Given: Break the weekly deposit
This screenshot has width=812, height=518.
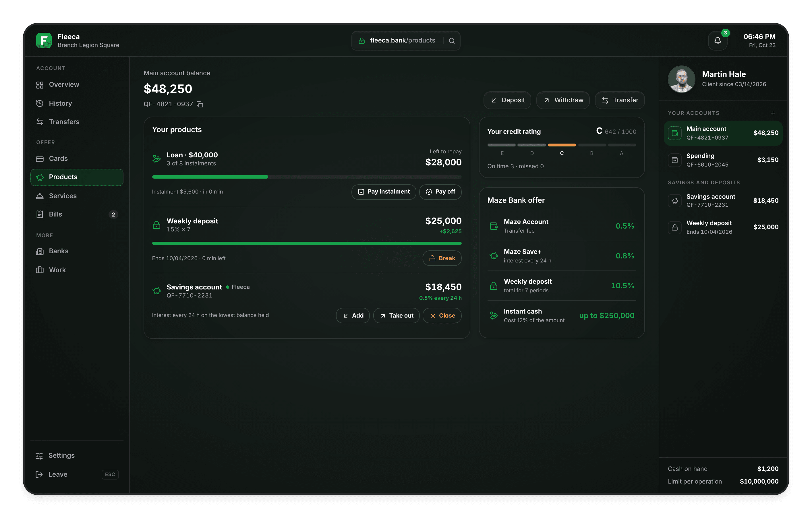Looking at the screenshot, I should coord(442,258).
